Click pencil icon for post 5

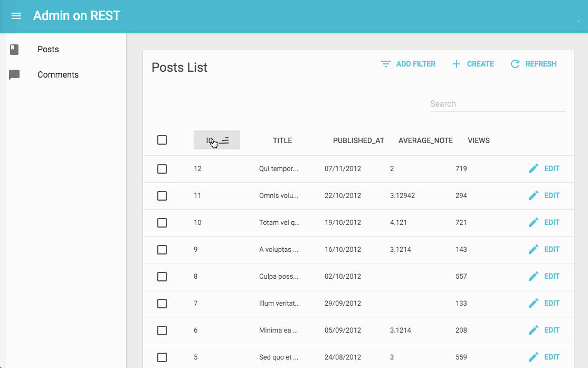(x=534, y=357)
